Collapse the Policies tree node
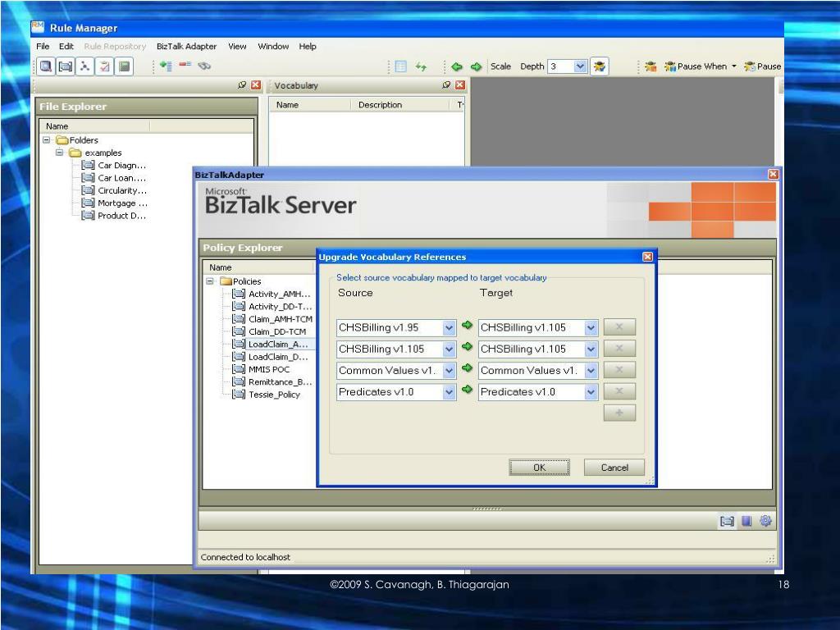The width and height of the screenshot is (840, 630). click(x=210, y=281)
